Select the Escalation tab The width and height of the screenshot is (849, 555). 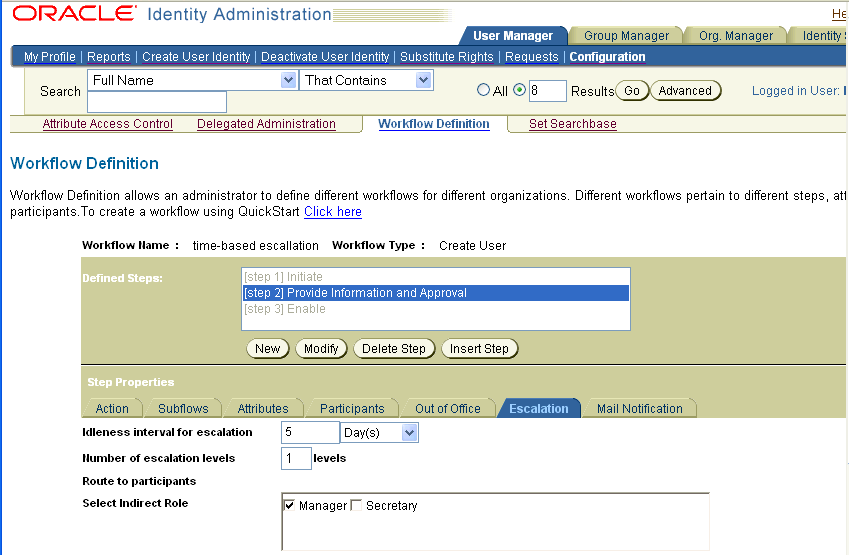tap(539, 408)
